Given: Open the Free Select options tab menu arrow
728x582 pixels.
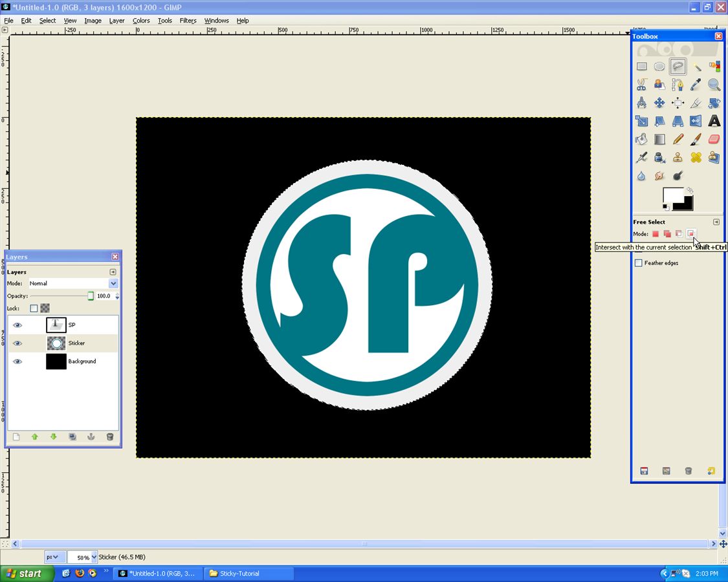Looking at the screenshot, I should point(716,222).
